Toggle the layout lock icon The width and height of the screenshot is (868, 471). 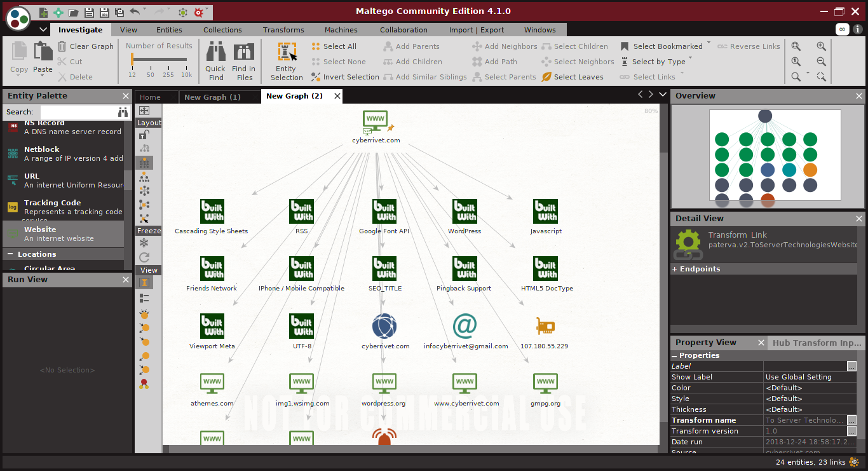pos(144,135)
